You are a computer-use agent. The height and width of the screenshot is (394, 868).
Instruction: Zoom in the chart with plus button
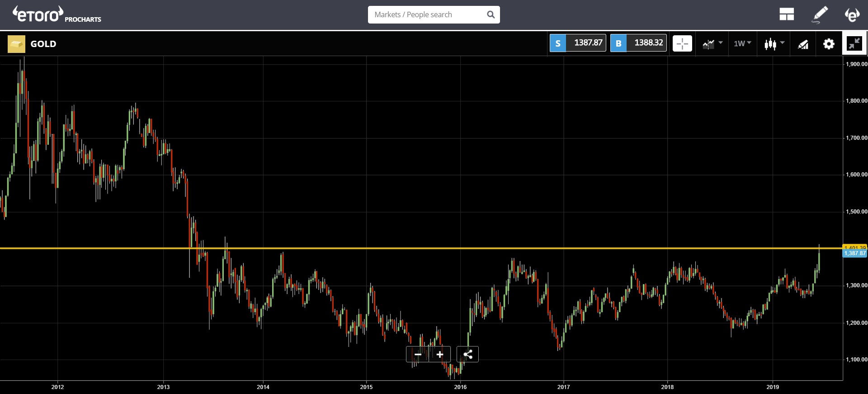440,354
